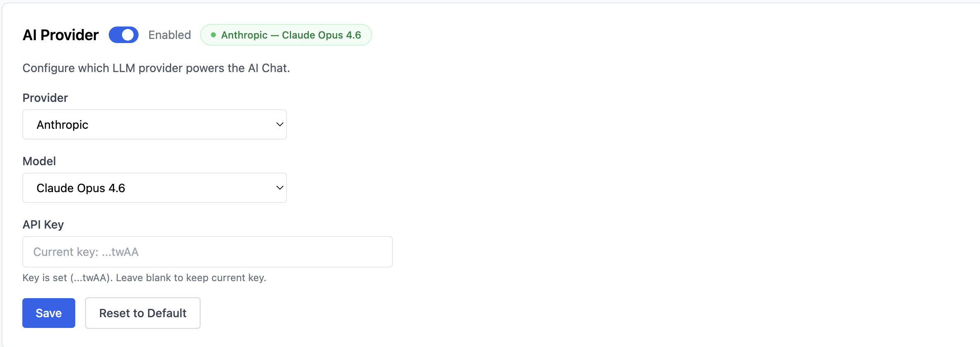Toggle the AI Provider enabled switch
This screenshot has height=347, width=980.
pyautogui.click(x=123, y=35)
